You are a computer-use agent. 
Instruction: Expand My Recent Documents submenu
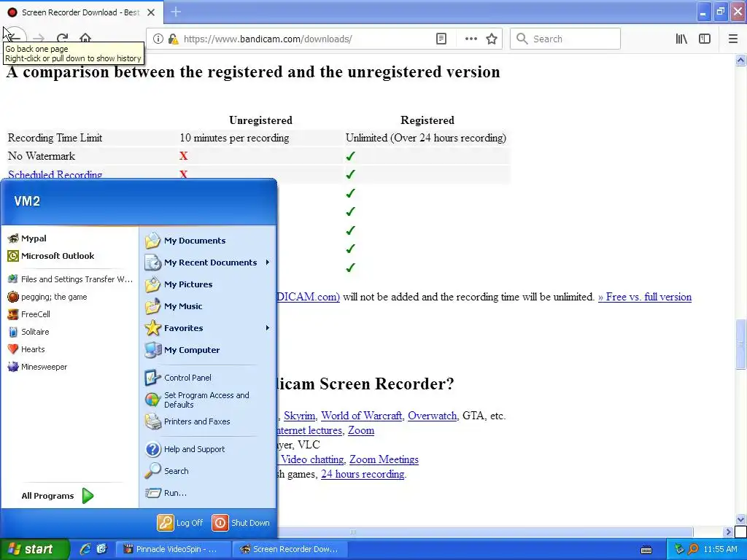[x=208, y=262]
